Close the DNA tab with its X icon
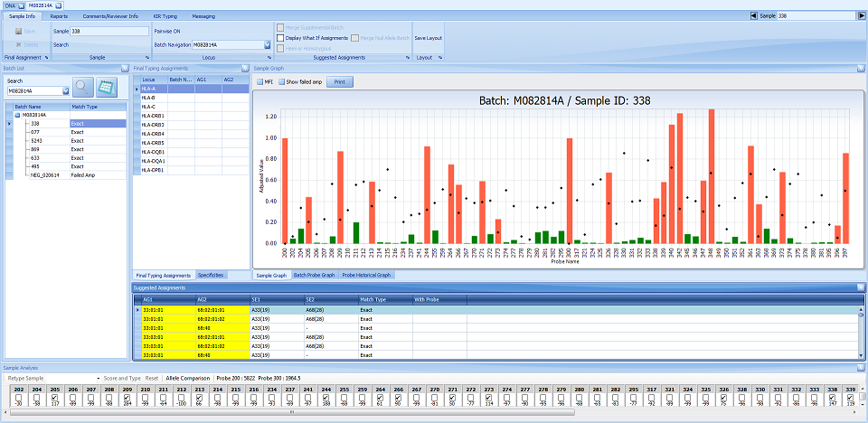 [x=21, y=5]
